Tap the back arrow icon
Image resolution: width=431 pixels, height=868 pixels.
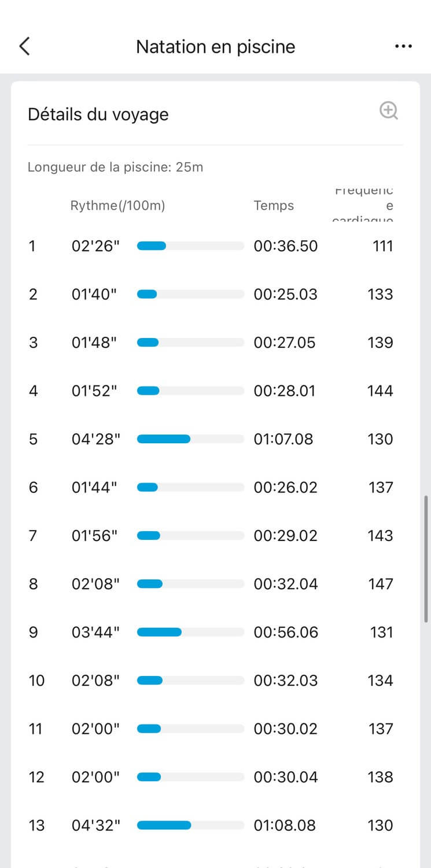click(24, 46)
